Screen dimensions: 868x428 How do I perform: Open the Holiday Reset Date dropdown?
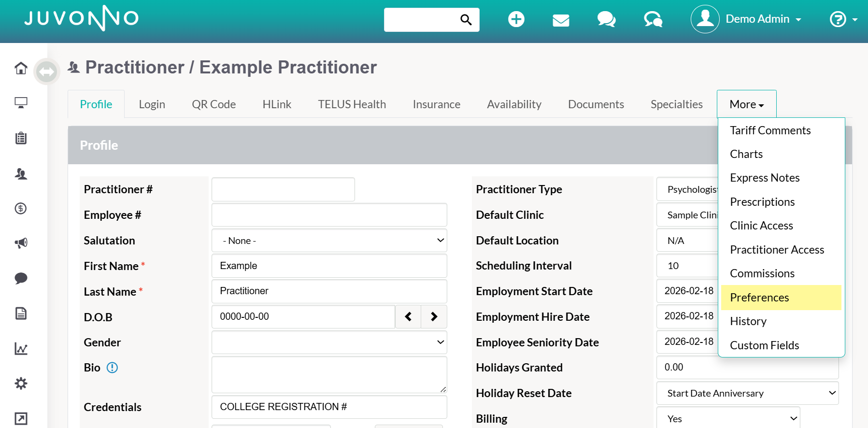747,393
